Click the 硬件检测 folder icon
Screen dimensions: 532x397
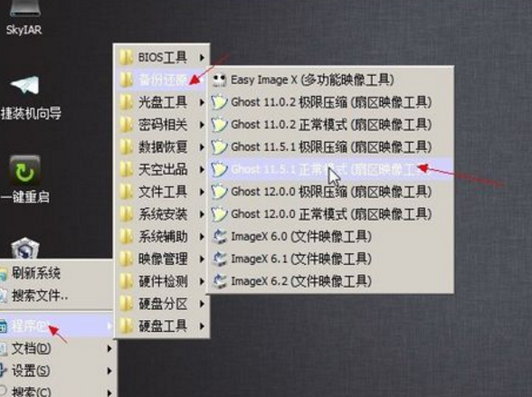click(x=127, y=281)
